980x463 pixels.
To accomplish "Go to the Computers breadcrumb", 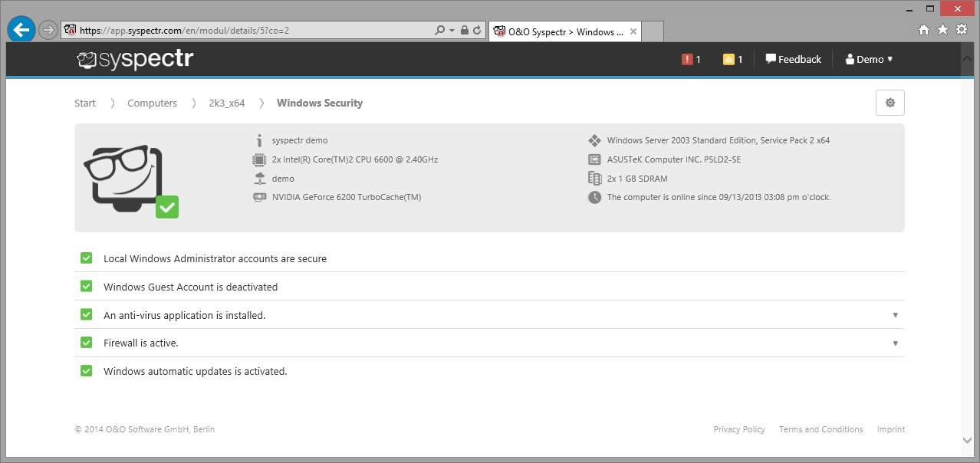I will pyautogui.click(x=152, y=103).
